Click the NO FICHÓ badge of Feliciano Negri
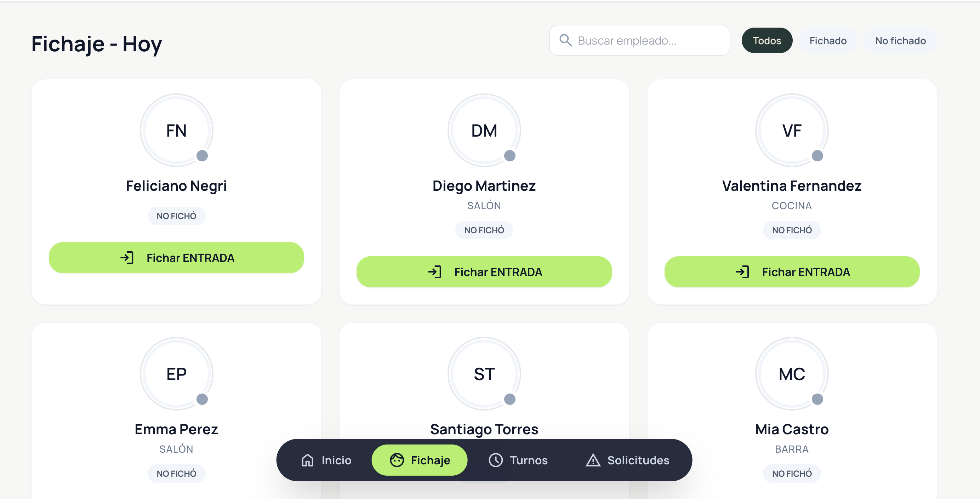This screenshot has height=499, width=980. pyautogui.click(x=177, y=216)
